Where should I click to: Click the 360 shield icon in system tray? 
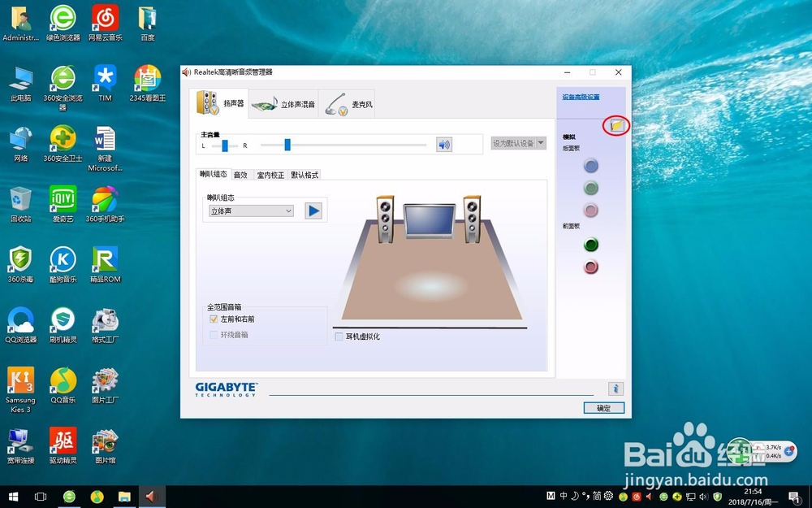click(718, 497)
